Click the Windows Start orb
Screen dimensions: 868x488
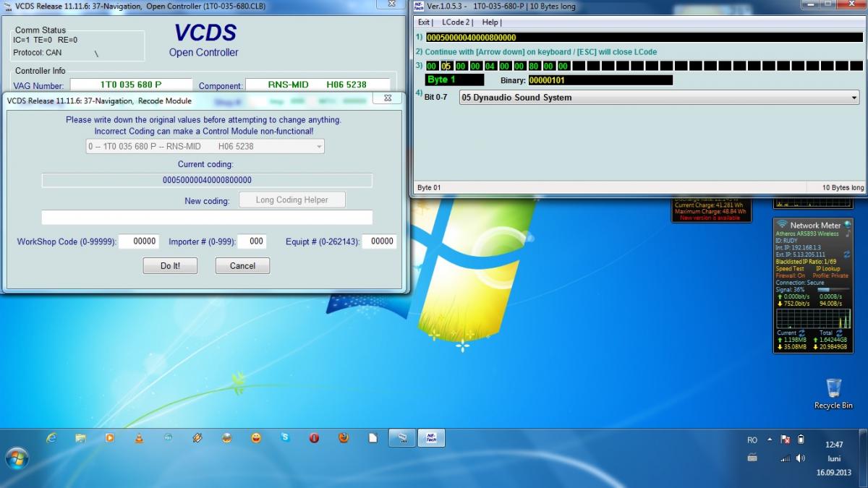(17, 457)
